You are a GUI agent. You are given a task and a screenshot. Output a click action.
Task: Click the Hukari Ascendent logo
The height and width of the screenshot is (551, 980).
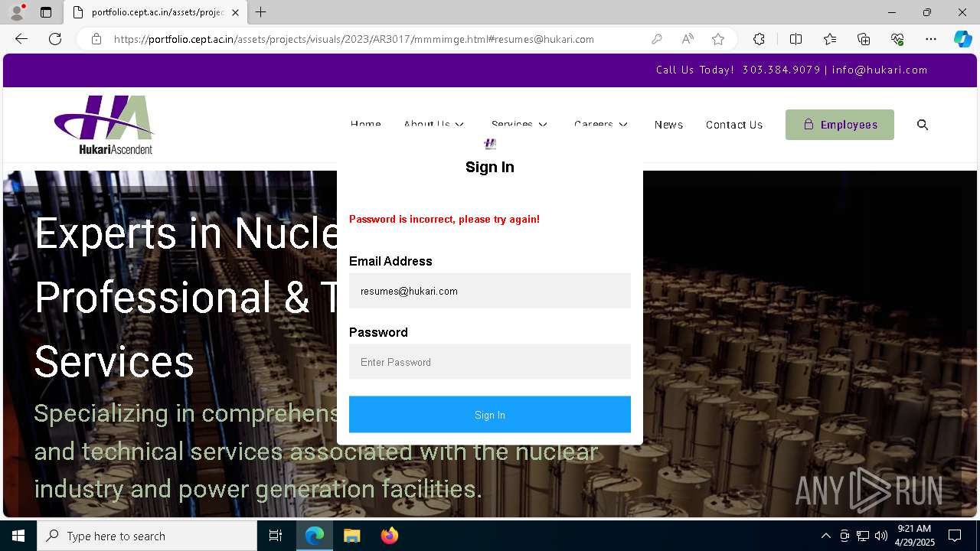coord(104,125)
